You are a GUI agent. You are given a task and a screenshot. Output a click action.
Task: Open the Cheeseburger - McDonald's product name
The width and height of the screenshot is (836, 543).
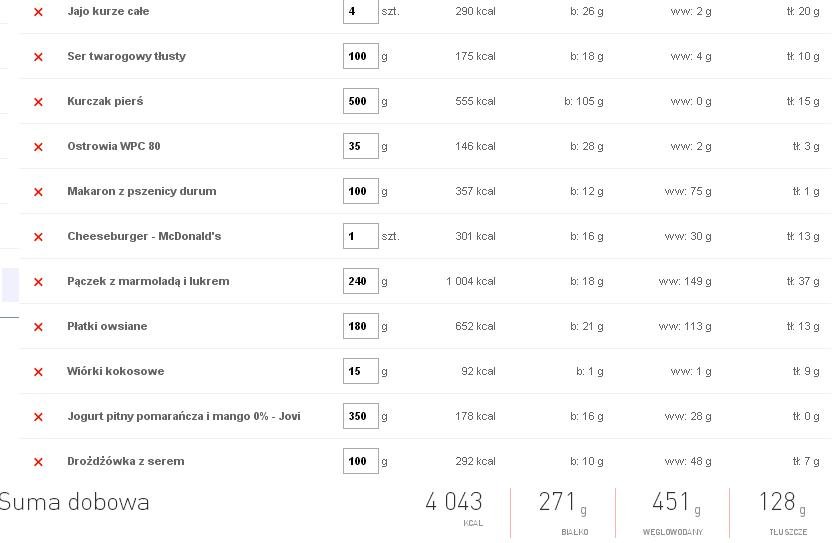coord(144,236)
